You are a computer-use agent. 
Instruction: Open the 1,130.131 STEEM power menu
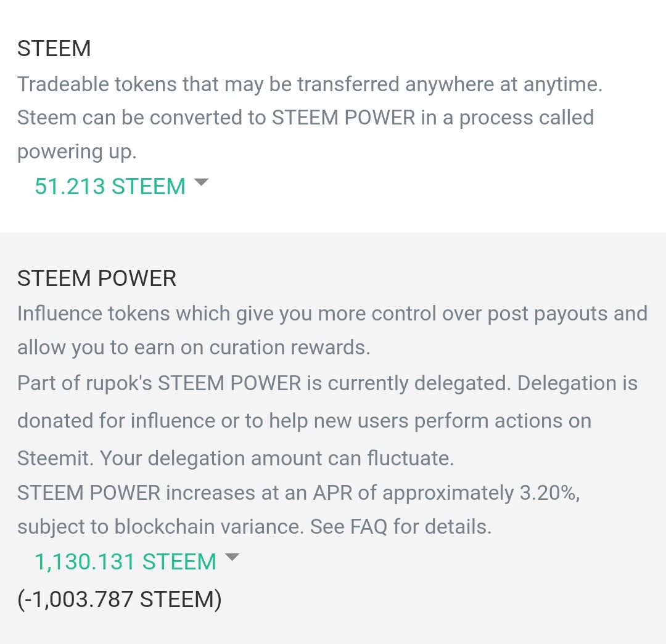(x=125, y=562)
